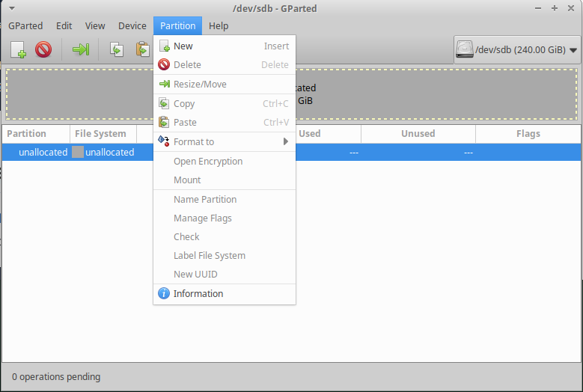Click the Unused column header

(x=418, y=134)
